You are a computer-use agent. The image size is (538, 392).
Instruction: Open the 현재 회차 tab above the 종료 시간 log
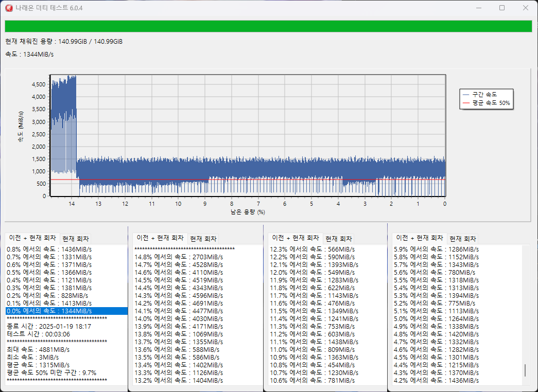(76, 239)
